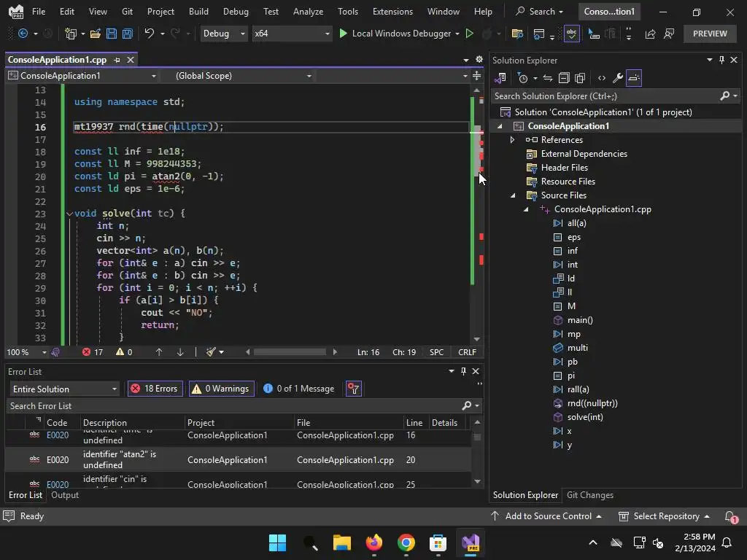The width and height of the screenshot is (747, 560).
Task: Click Show All Files icon in Solution Explorer
Action: coord(580,77)
